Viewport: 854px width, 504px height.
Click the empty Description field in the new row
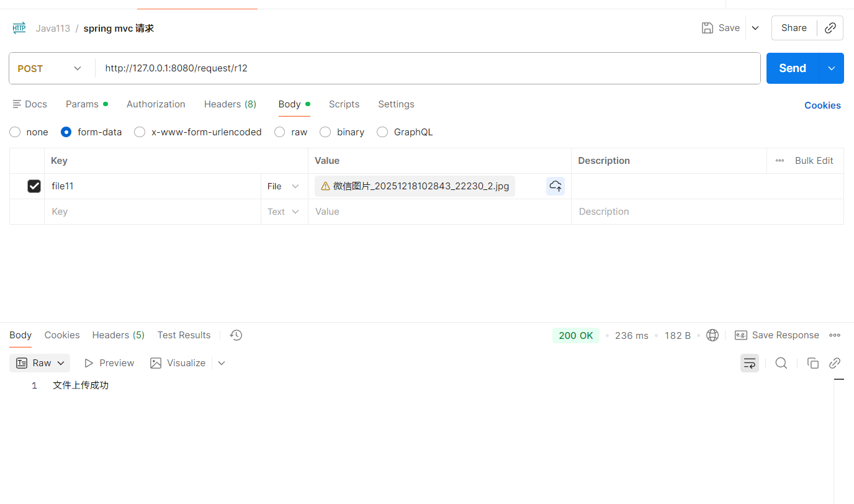708,212
